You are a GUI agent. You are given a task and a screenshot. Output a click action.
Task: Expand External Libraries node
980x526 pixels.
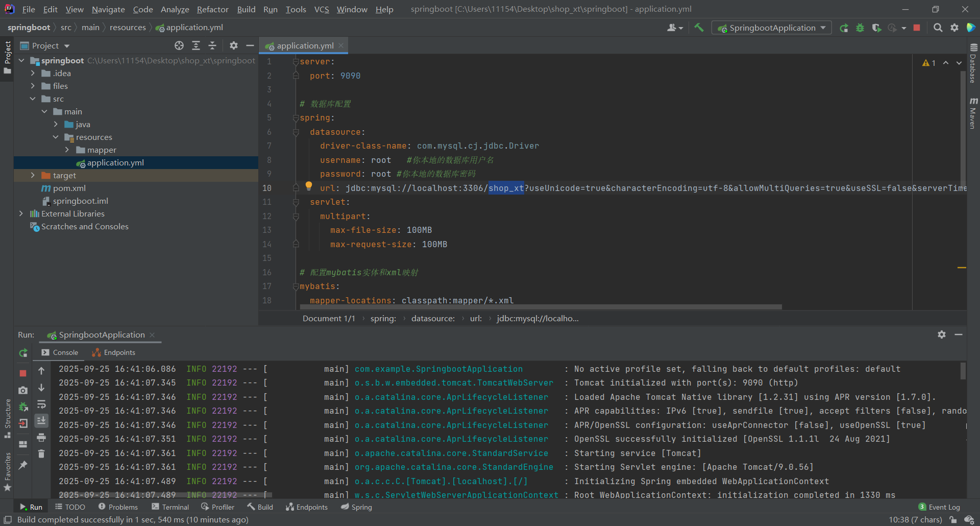[x=21, y=214]
